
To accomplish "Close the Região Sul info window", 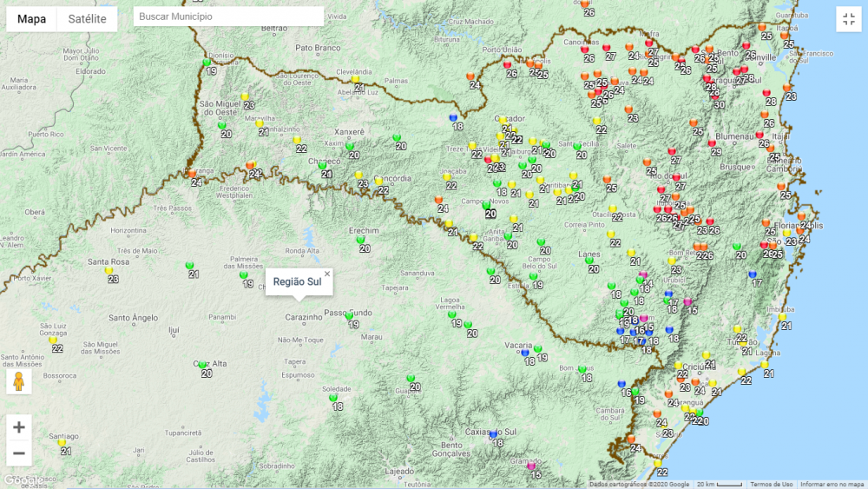I will 327,274.
